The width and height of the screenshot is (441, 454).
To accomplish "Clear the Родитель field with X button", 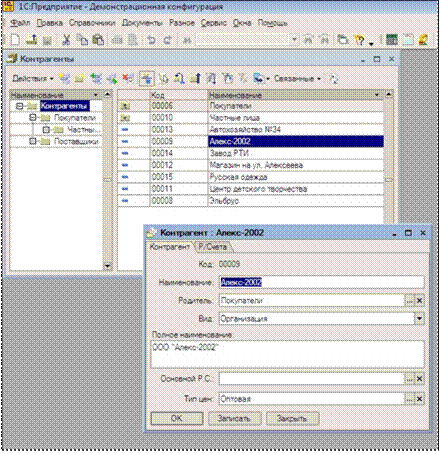I will [x=419, y=301].
